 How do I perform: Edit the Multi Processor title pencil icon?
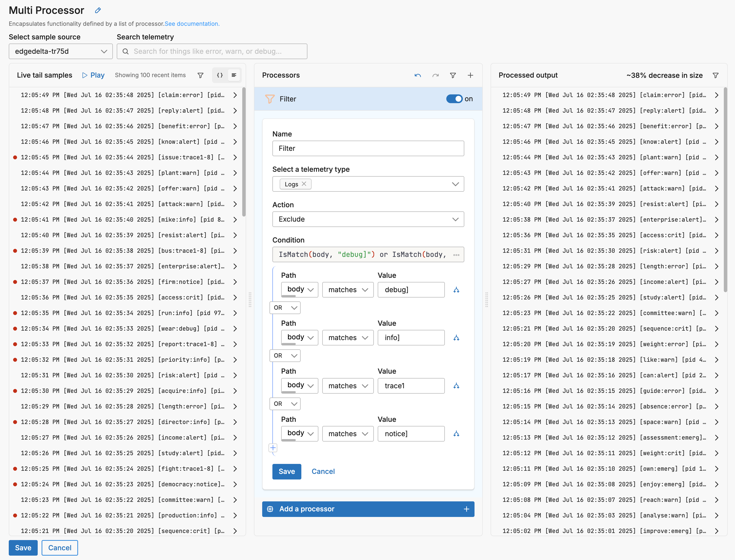(98, 10)
